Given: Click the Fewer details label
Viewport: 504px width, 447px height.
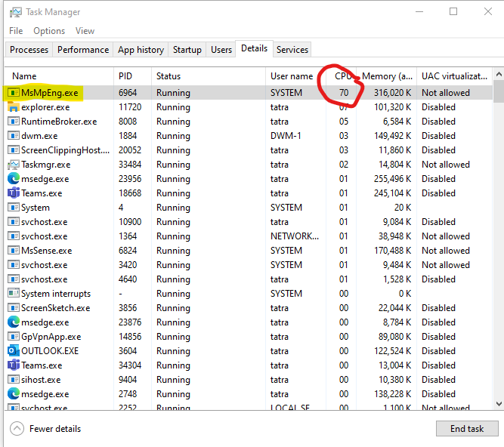Looking at the screenshot, I should coord(55,429).
